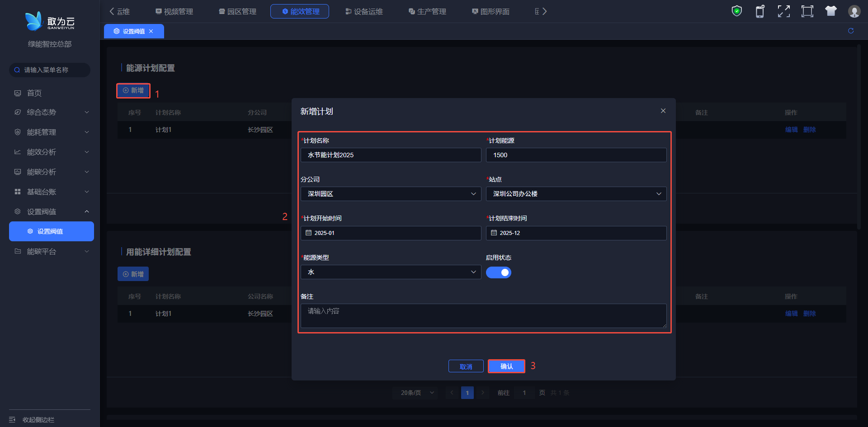Image resolution: width=868 pixels, height=427 pixels.
Task: Select the 能效管理 top menu
Action: click(x=300, y=11)
